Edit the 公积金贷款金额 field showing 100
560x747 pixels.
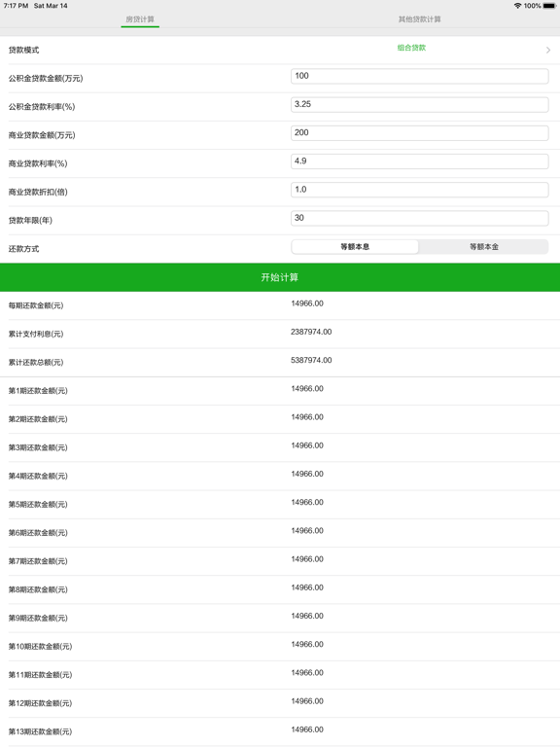[420, 76]
